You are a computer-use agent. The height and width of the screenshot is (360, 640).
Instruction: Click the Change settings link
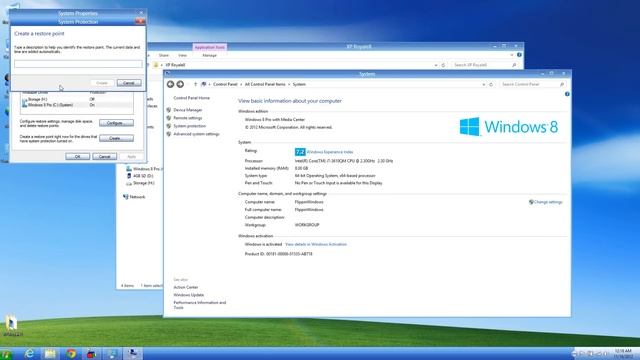[x=548, y=202]
